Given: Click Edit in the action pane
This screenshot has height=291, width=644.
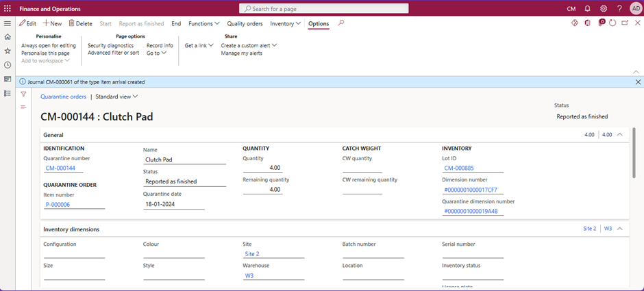Looking at the screenshot, I should (x=28, y=24).
